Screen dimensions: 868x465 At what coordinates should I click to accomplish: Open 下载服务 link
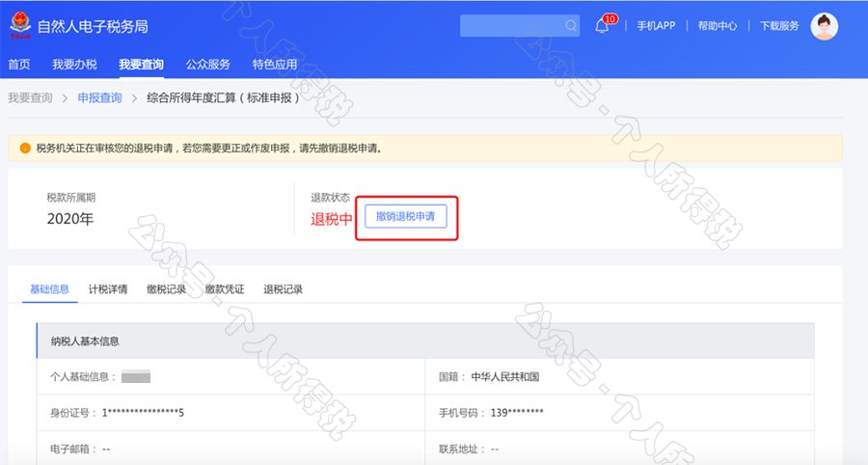tap(779, 25)
